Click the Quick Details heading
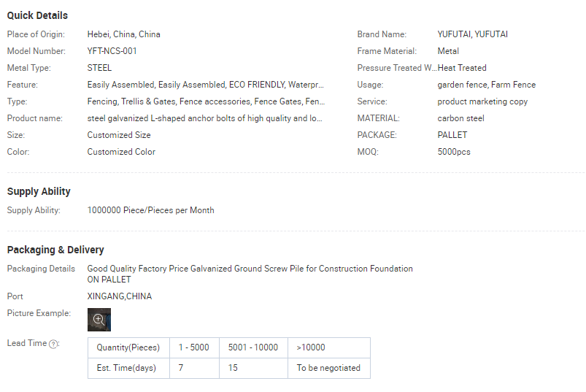Screen dimensions: 586x392 [x=37, y=16]
